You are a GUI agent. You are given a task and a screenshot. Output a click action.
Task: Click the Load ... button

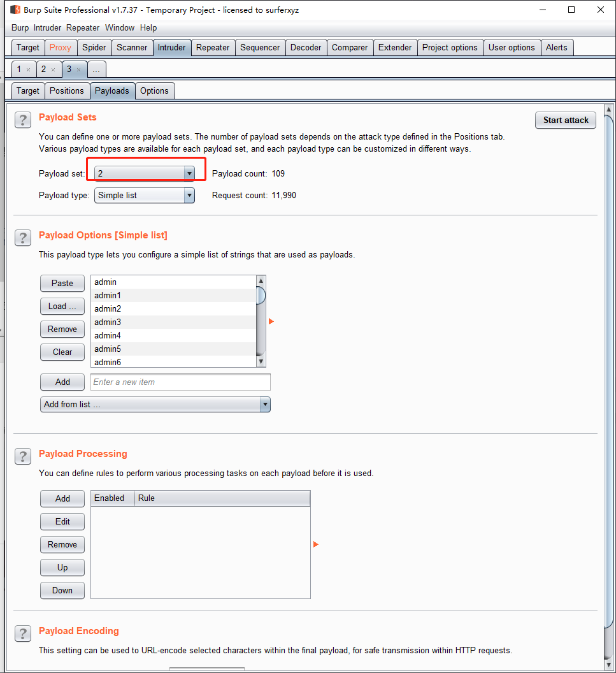[x=62, y=306]
